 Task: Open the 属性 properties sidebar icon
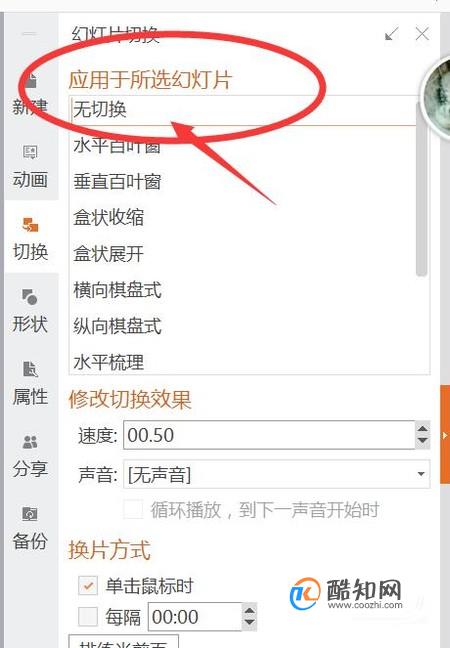(30, 384)
